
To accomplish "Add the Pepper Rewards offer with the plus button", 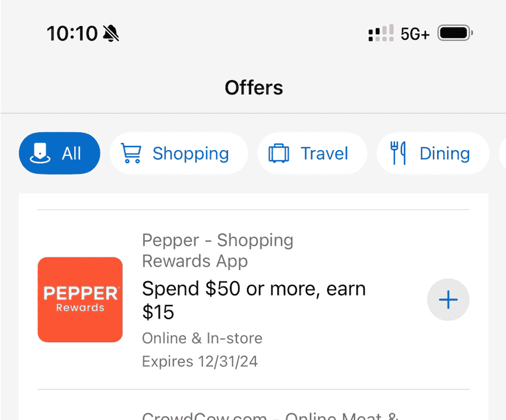I will (448, 300).
